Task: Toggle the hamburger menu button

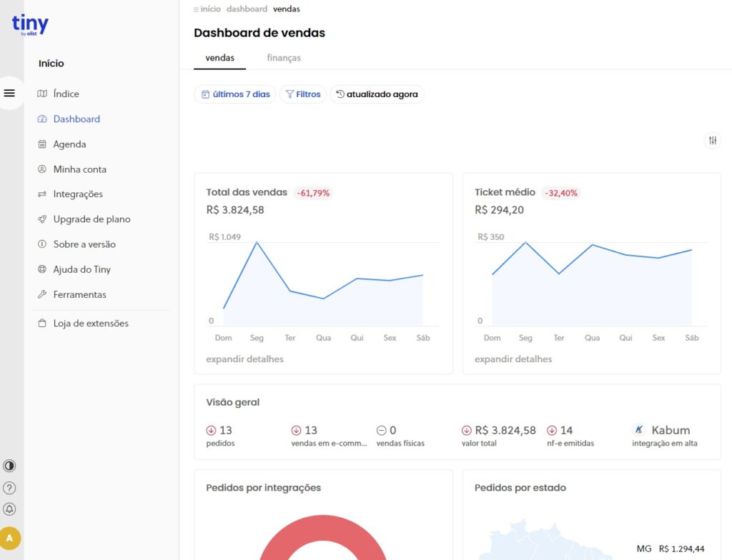Action: (x=9, y=93)
